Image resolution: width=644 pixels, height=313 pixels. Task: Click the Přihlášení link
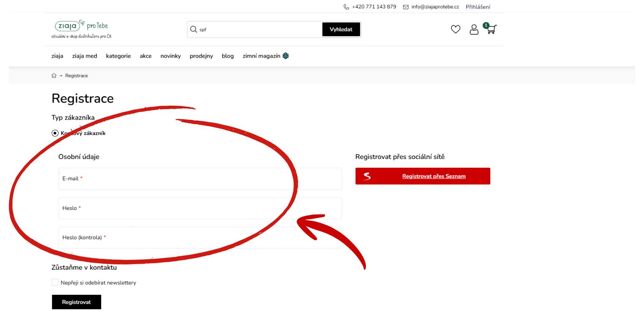tap(478, 7)
